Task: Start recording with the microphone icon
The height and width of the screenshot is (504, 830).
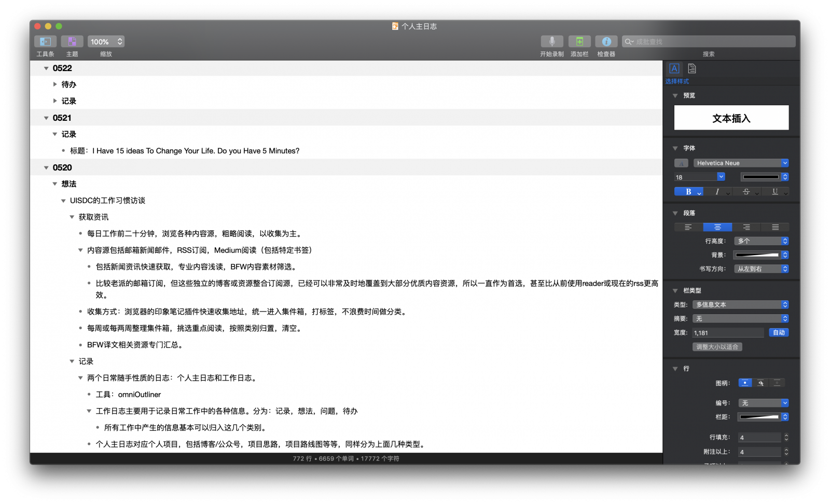Action: point(552,41)
